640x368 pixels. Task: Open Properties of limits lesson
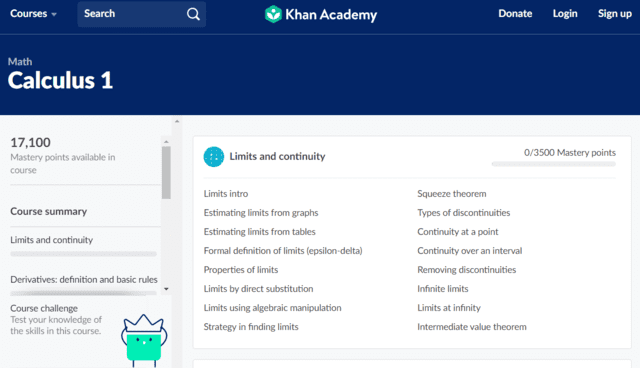click(x=241, y=270)
